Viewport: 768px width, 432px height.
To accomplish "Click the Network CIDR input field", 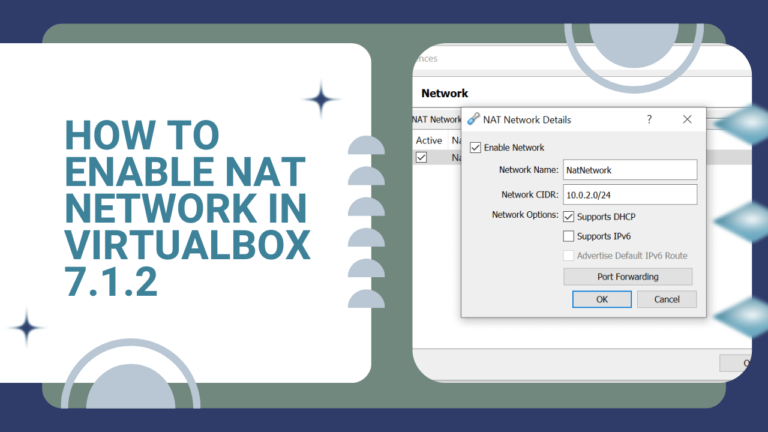I will (x=630, y=194).
